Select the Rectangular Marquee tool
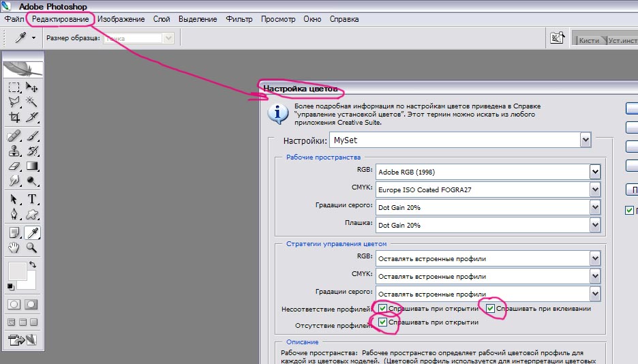 (x=14, y=87)
